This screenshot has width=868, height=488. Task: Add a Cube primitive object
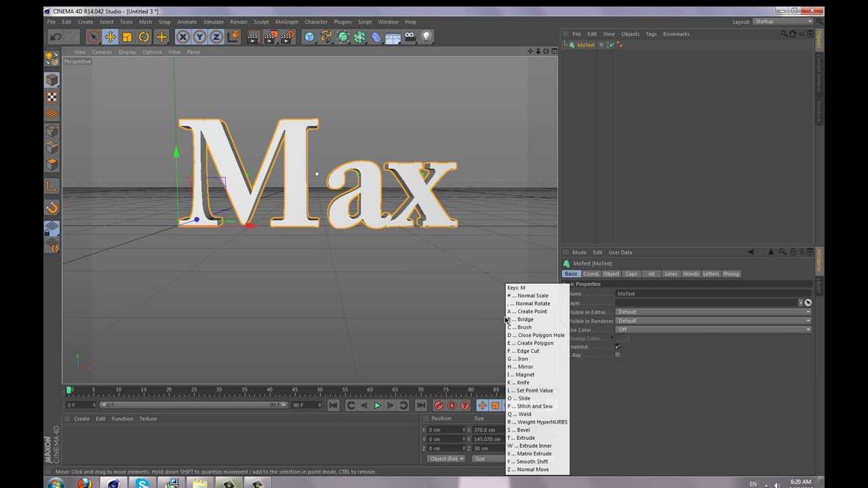(309, 37)
